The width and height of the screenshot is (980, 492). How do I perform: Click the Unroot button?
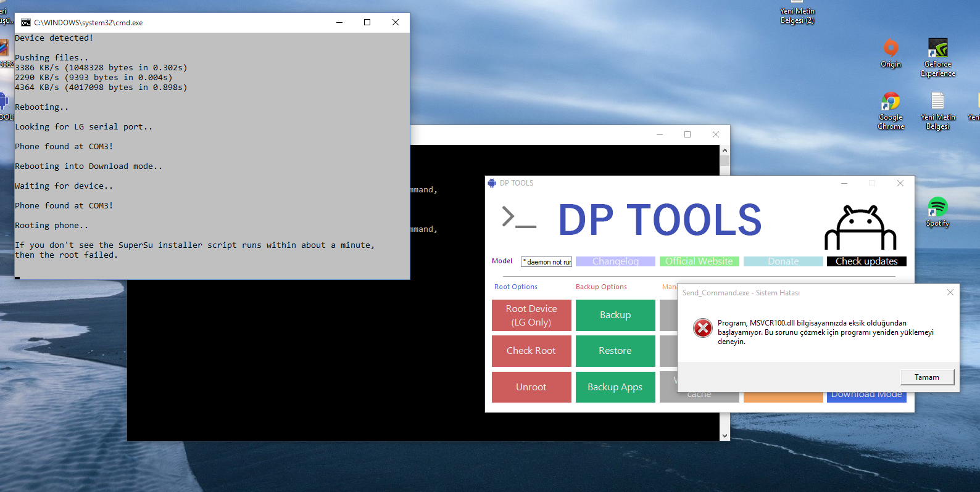coord(531,387)
